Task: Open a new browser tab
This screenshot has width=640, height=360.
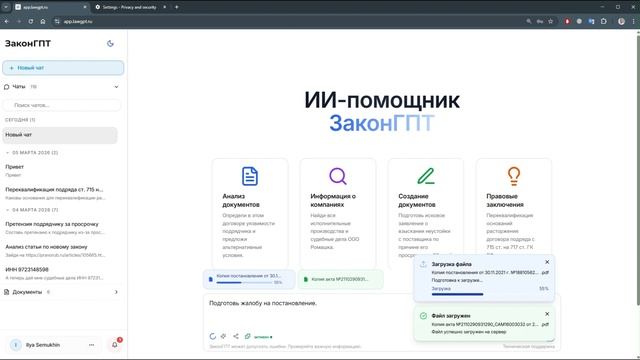Action: [x=177, y=7]
